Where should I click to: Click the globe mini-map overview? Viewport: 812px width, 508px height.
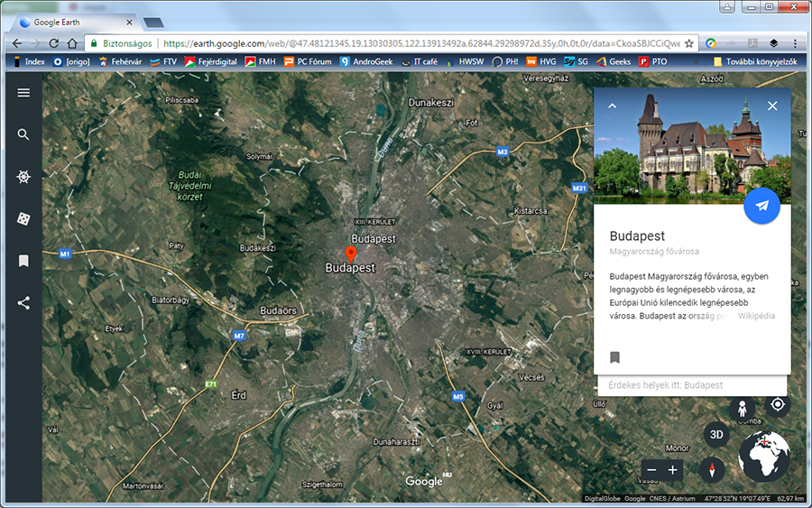coord(764,457)
